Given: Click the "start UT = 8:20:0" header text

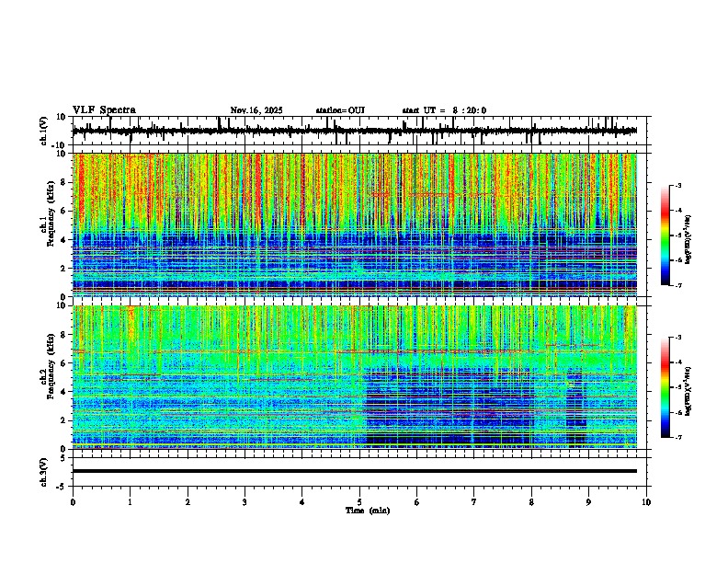Looking at the screenshot, I should (x=444, y=110).
